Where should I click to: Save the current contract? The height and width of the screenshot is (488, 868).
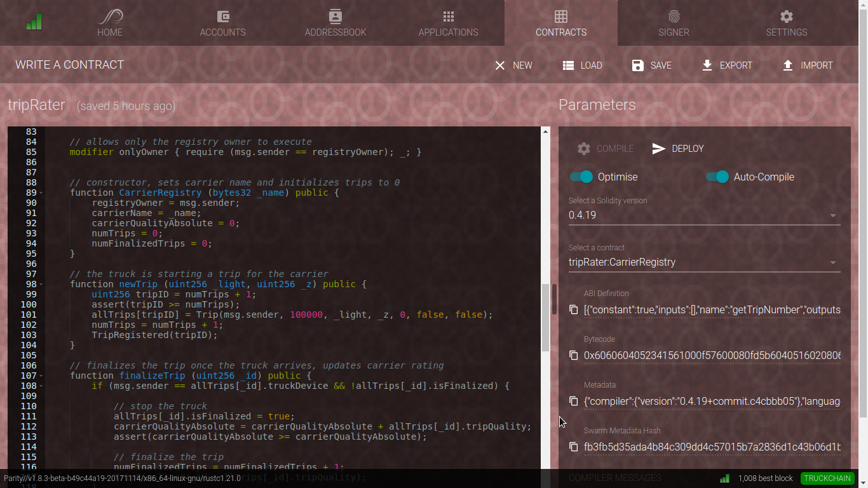coord(652,65)
